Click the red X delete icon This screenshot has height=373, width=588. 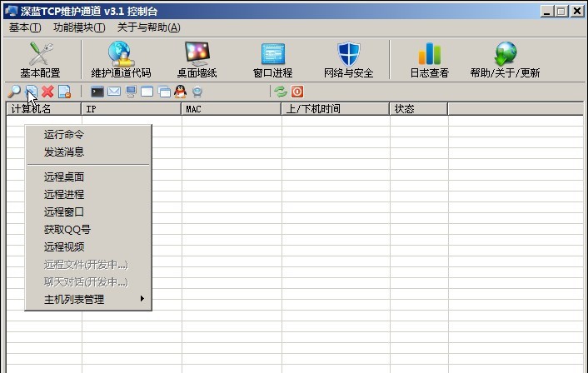[x=47, y=92]
